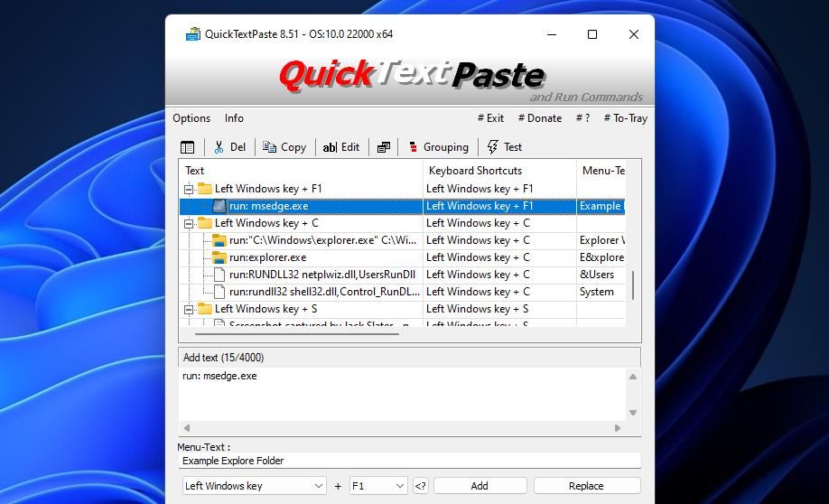829x504 pixels.
Task: Click the Text column header
Action: point(302,171)
